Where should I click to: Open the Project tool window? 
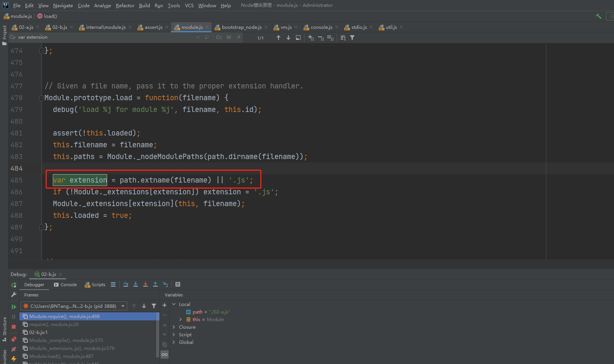click(5, 35)
